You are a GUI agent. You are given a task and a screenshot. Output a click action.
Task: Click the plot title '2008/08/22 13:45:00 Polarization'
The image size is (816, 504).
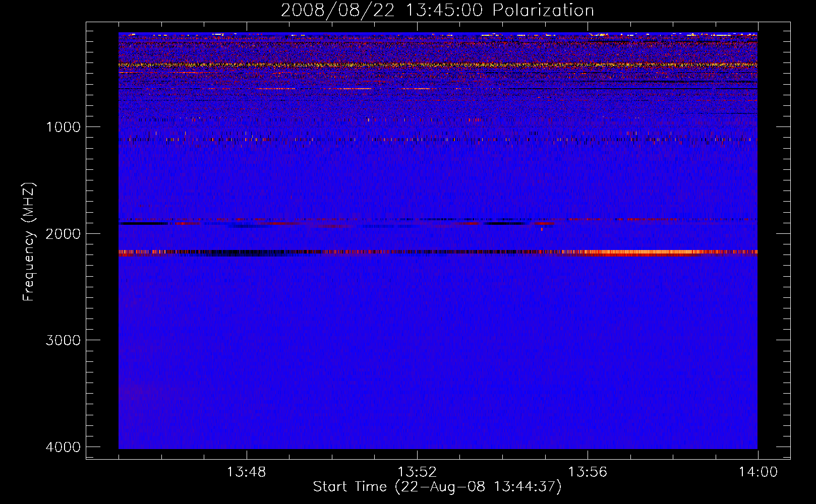[437, 11]
